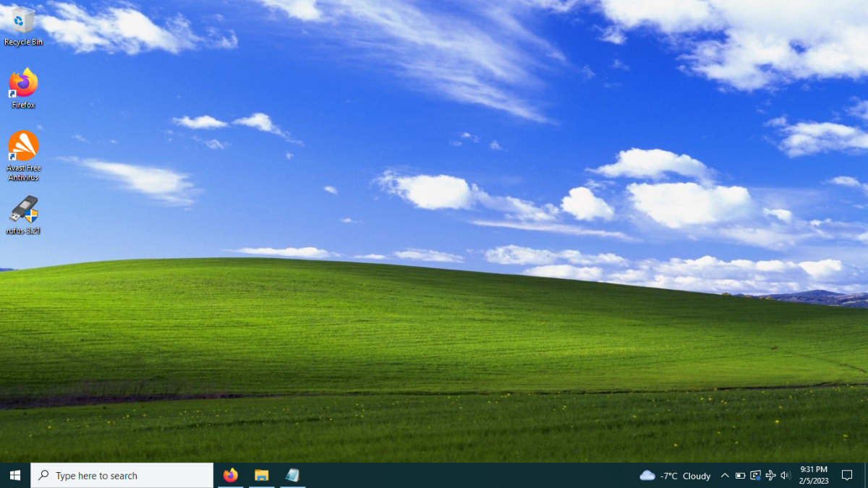This screenshot has height=488, width=868.
Task: Select the Firefox desktop shortcut
Action: click(x=23, y=89)
